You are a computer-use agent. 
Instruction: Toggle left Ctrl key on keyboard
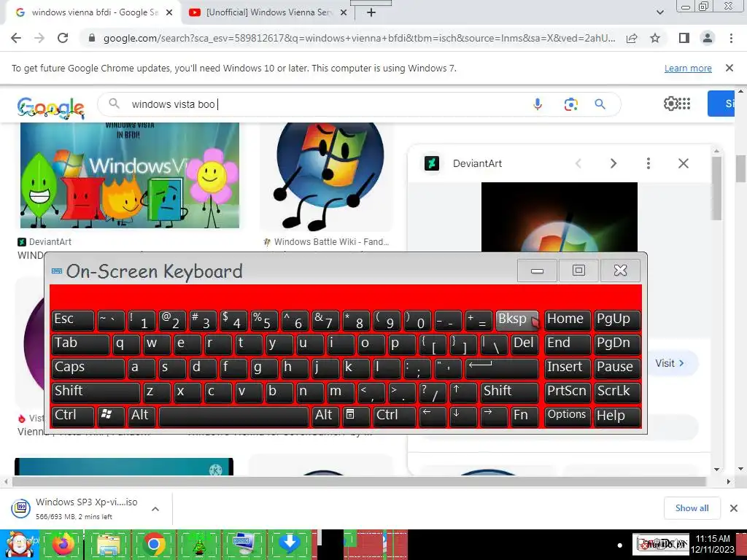click(73, 416)
